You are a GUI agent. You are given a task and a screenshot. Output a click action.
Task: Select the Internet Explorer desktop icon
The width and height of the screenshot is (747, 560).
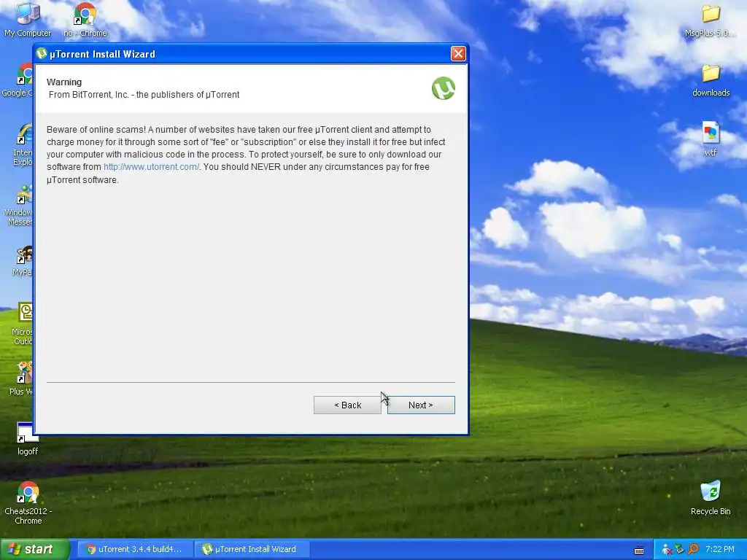pyautogui.click(x=23, y=145)
